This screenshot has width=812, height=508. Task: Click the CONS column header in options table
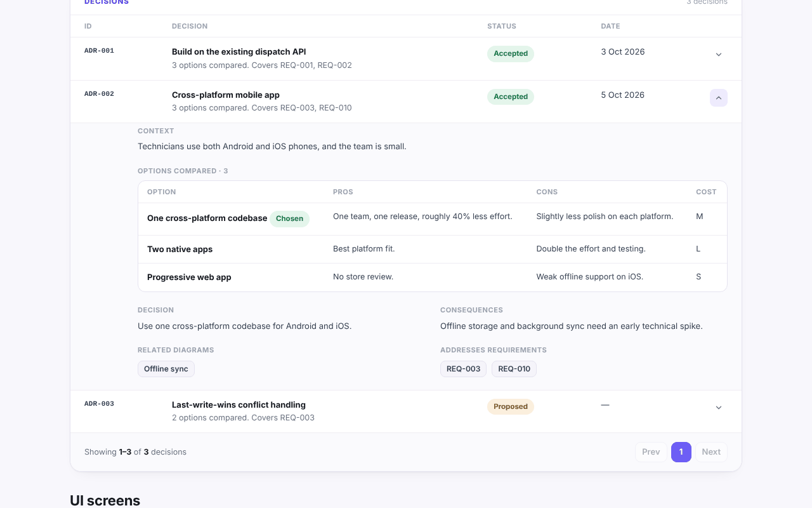[547, 192]
